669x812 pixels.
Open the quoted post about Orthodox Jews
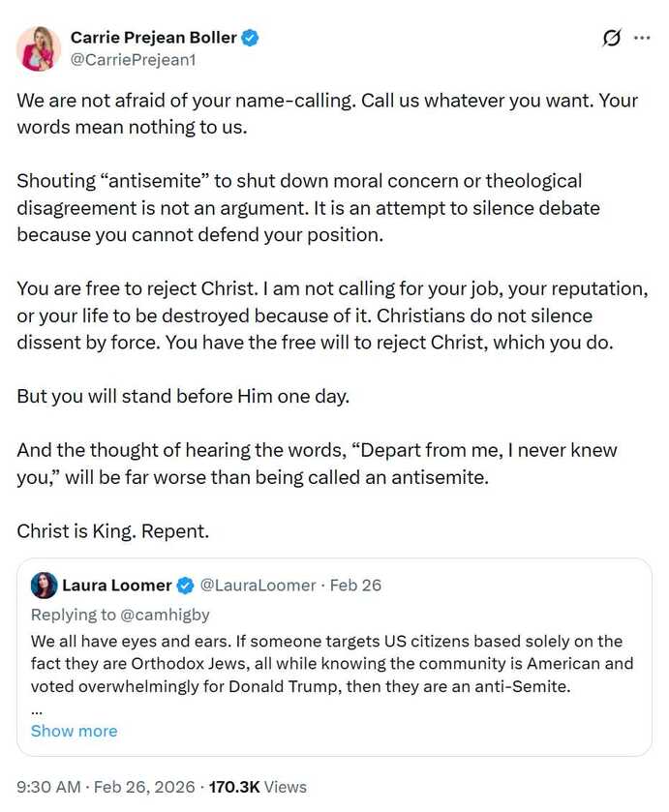click(332, 663)
